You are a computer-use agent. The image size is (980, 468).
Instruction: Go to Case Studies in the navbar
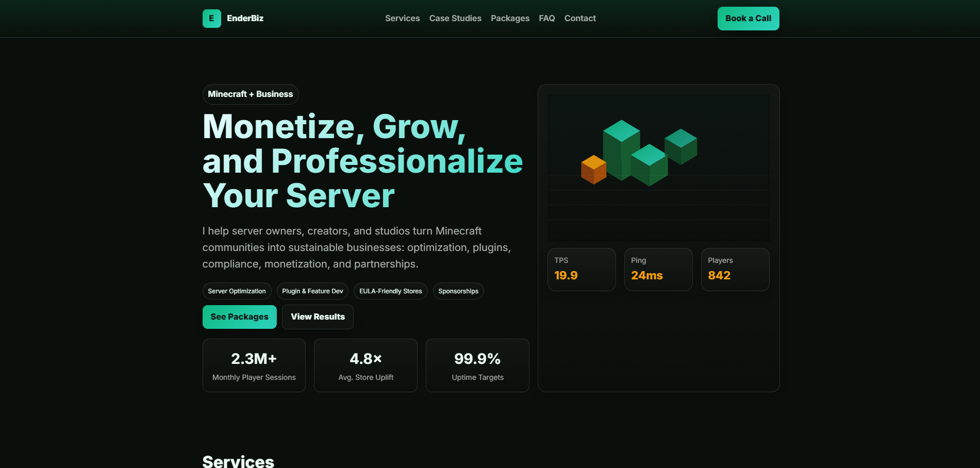pyautogui.click(x=455, y=19)
